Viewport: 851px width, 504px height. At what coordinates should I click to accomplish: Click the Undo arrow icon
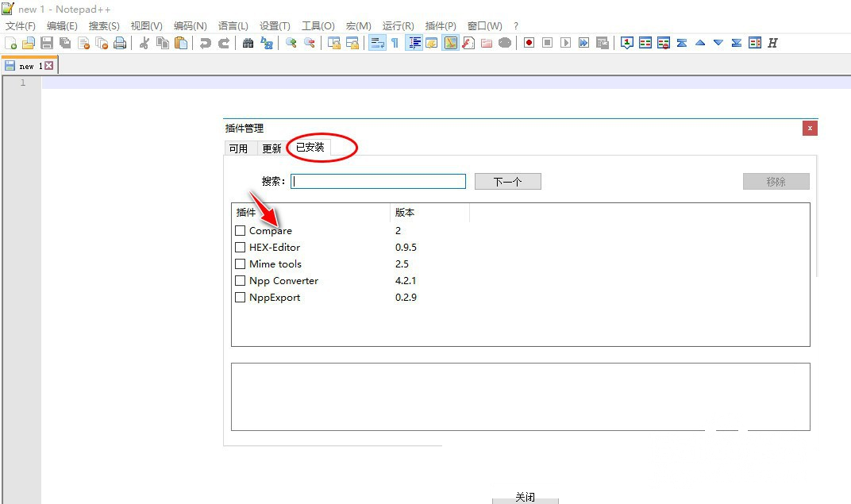[x=205, y=43]
